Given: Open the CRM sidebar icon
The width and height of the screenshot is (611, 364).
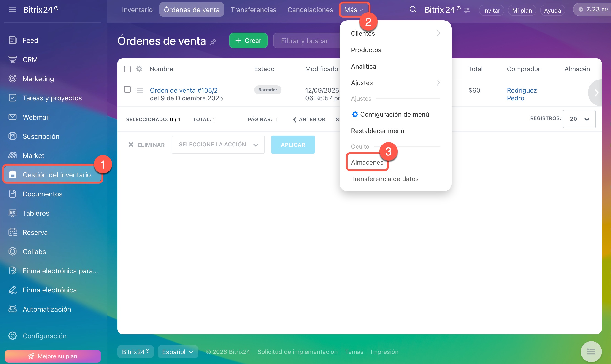Looking at the screenshot, I should tap(13, 60).
